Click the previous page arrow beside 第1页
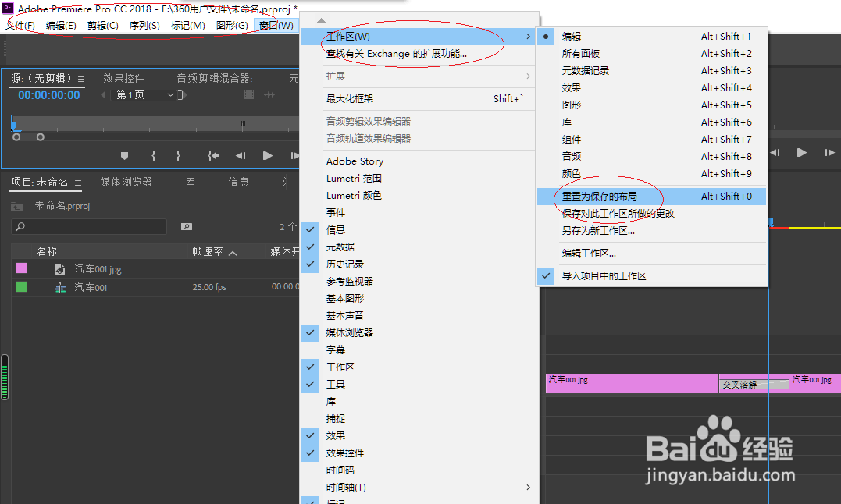Screen dimensions: 841x504 104,95
